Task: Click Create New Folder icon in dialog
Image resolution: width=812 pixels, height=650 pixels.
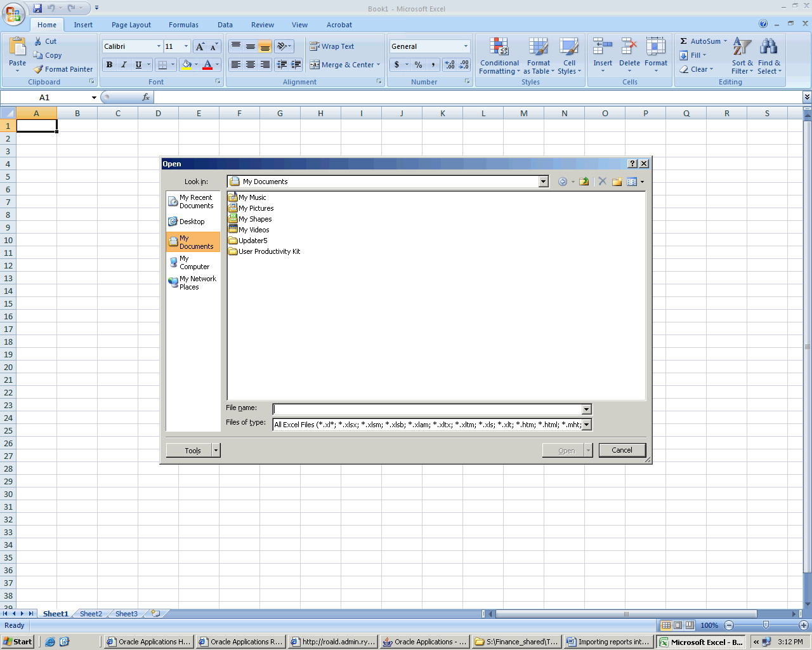Action: (x=617, y=182)
